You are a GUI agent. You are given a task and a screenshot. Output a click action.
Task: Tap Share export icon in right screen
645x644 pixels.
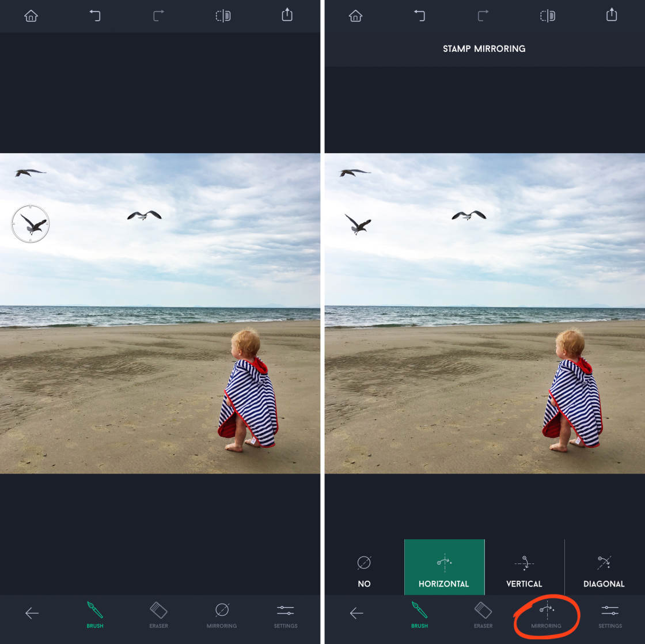click(x=612, y=15)
